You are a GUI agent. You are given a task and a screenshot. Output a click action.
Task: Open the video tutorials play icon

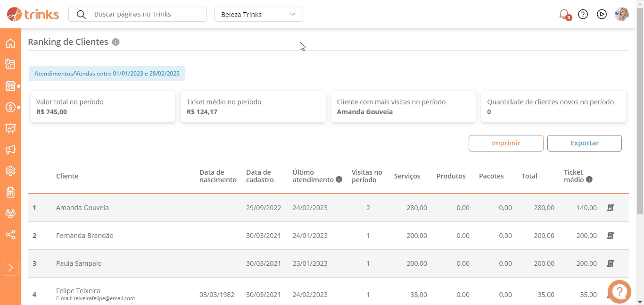point(602,14)
